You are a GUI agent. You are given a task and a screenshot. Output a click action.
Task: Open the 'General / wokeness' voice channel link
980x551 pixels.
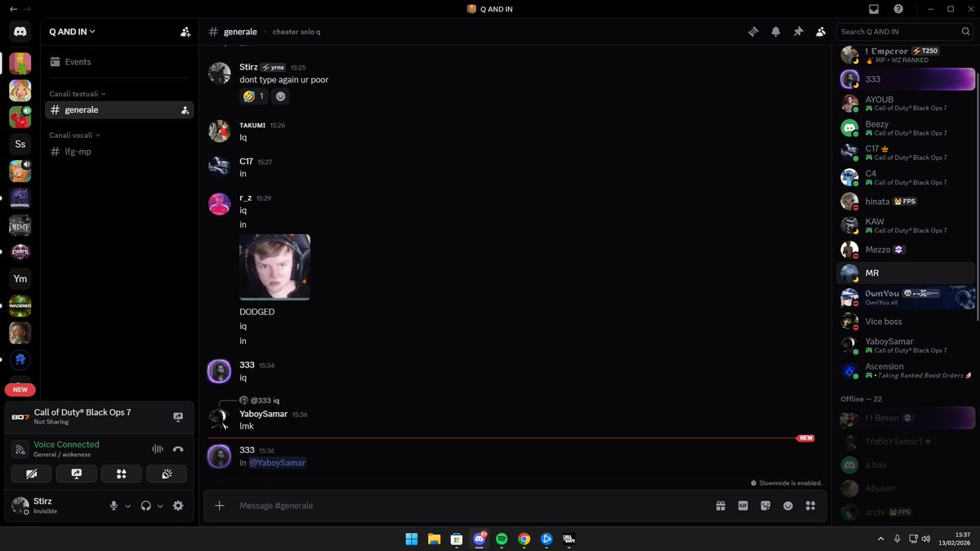[x=62, y=455]
